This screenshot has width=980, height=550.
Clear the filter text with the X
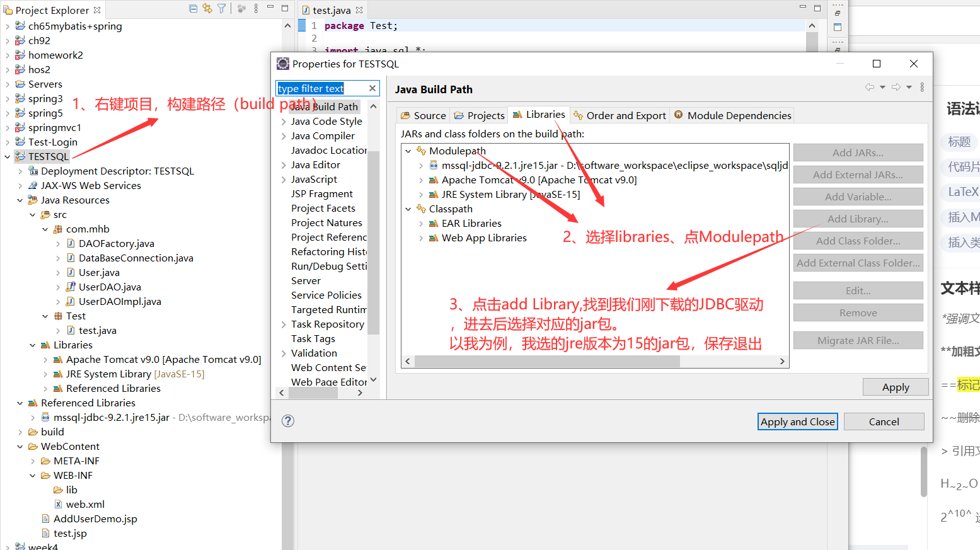tap(372, 88)
